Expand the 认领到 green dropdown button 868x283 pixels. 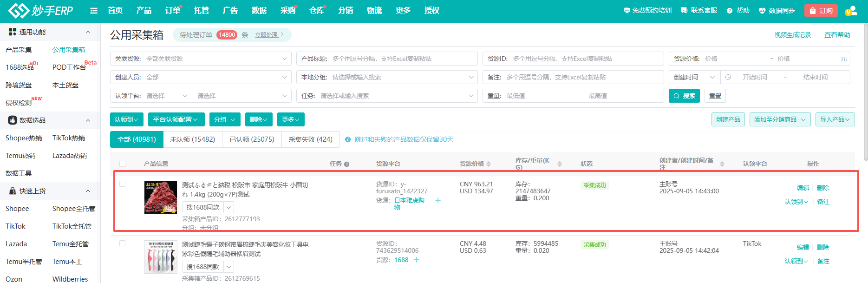[126, 119]
